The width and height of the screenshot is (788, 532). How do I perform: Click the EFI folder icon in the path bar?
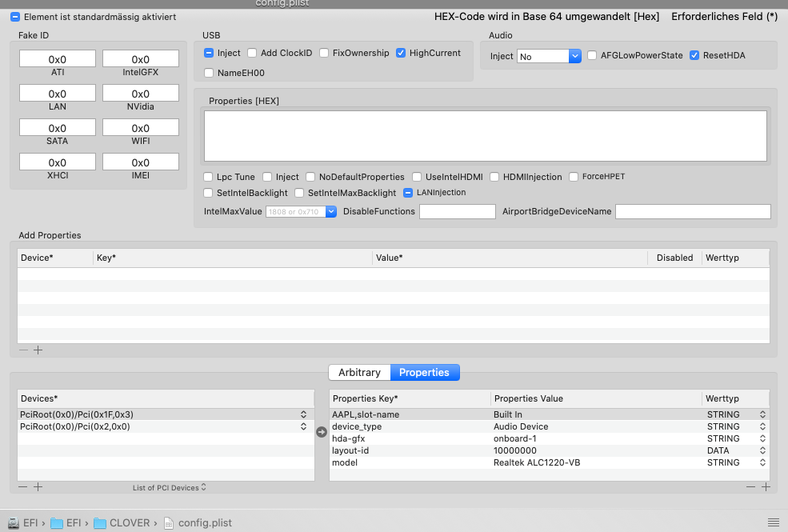click(57, 523)
